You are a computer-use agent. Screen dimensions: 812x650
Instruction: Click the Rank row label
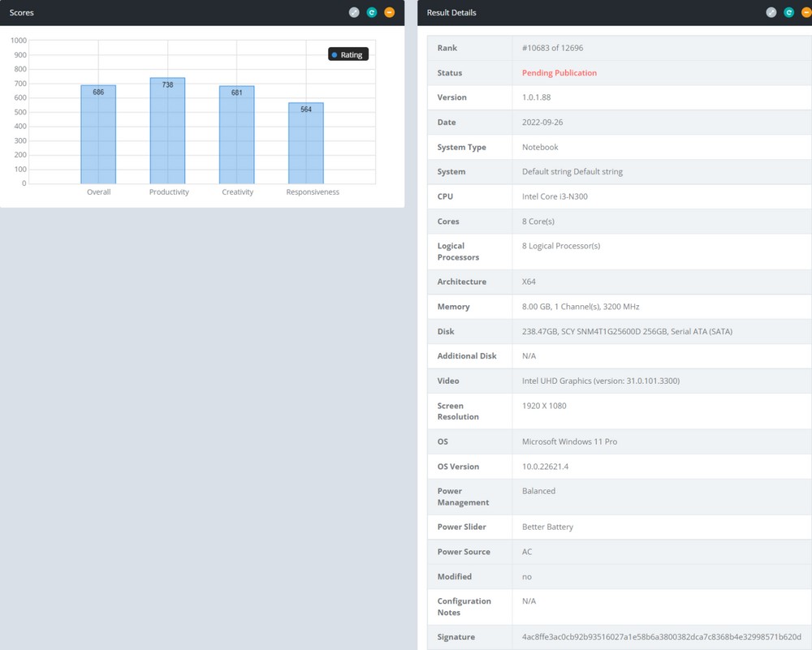pyautogui.click(x=447, y=48)
